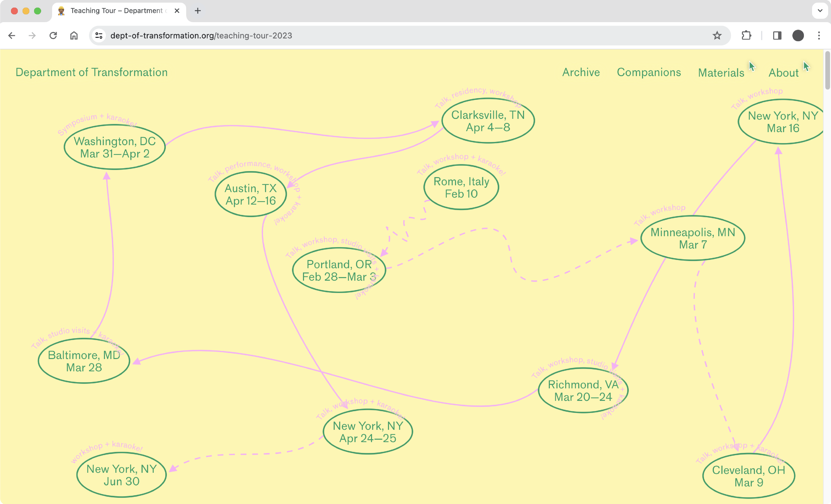Close the Teaching Tour tab
This screenshot has width=831, height=504.
[x=177, y=11]
